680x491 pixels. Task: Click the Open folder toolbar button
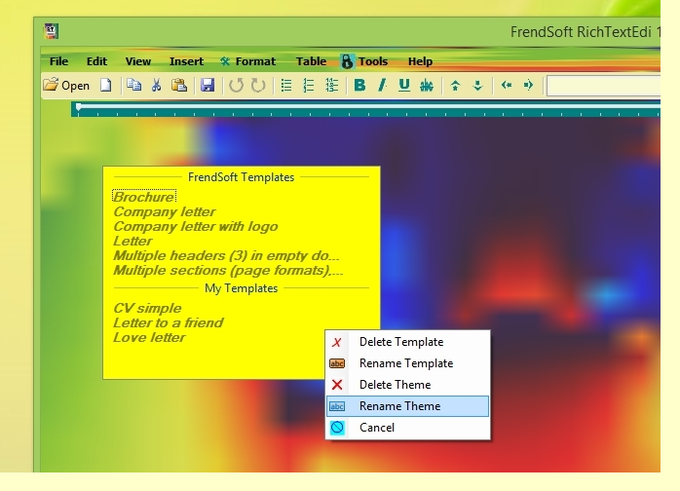[66, 85]
